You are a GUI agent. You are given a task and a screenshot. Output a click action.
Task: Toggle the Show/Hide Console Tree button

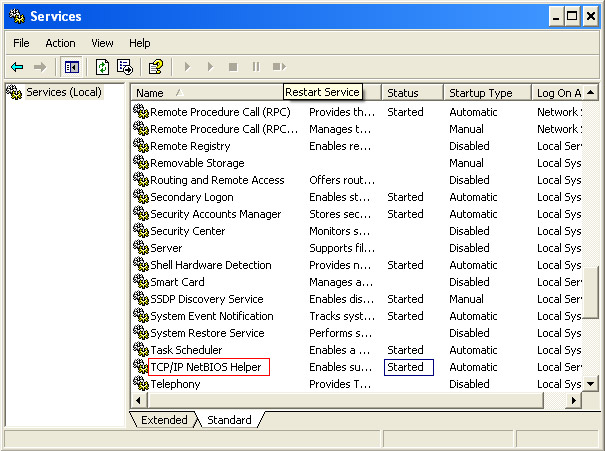coord(71,67)
